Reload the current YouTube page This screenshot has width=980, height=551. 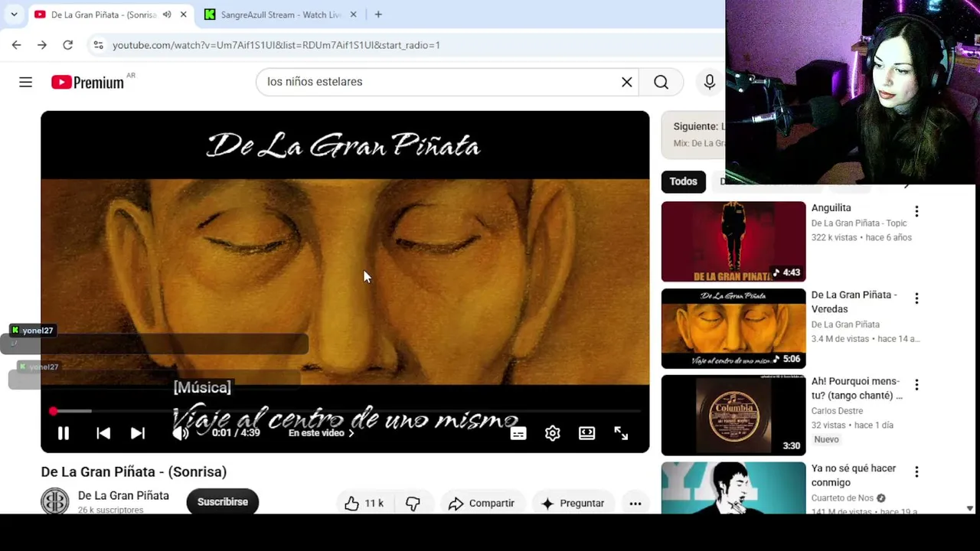click(x=67, y=45)
